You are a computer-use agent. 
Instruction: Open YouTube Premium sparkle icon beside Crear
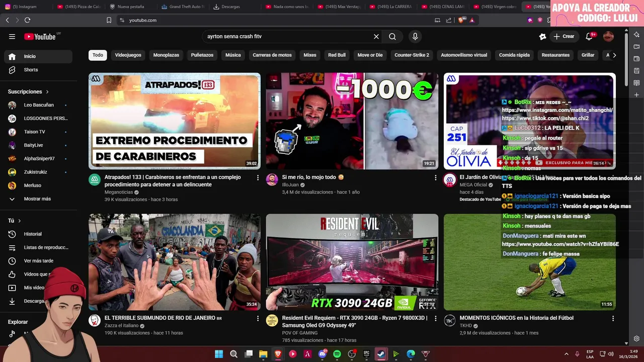pos(542,36)
